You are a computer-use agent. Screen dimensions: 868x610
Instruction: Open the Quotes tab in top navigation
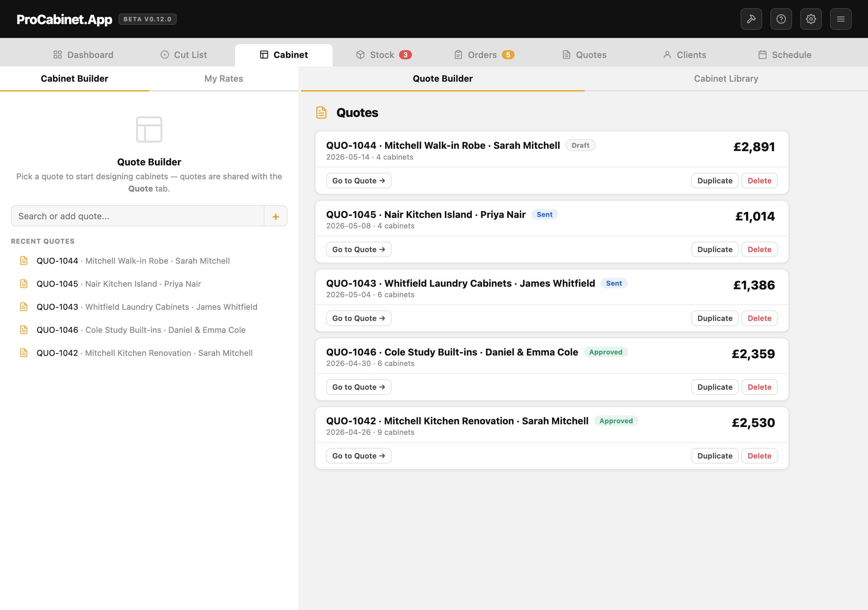pyautogui.click(x=585, y=55)
